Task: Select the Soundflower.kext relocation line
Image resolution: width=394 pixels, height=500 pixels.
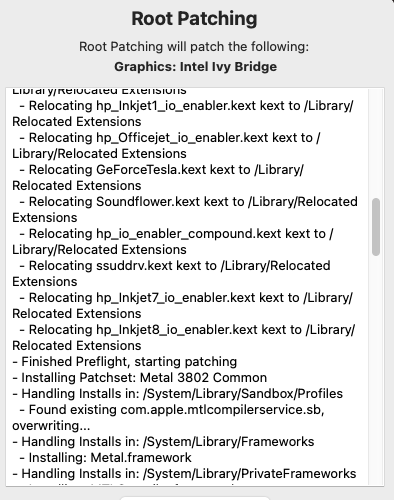Action: pos(185,210)
